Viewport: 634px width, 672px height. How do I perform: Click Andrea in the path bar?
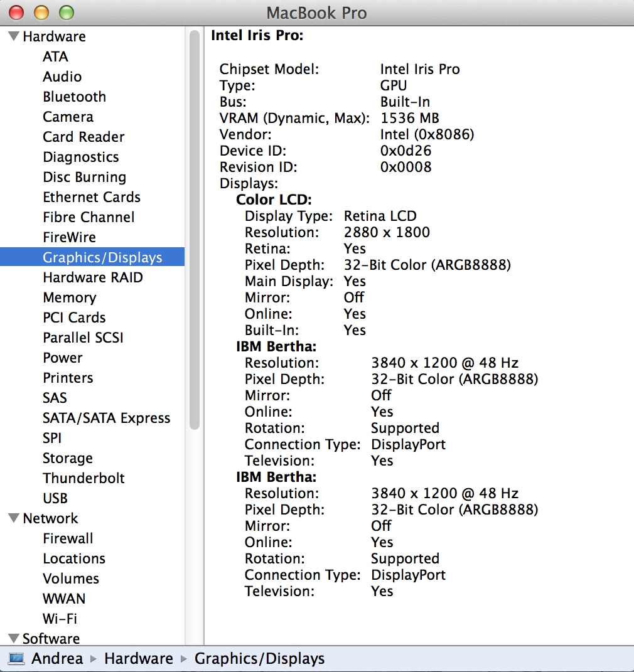(x=58, y=658)
